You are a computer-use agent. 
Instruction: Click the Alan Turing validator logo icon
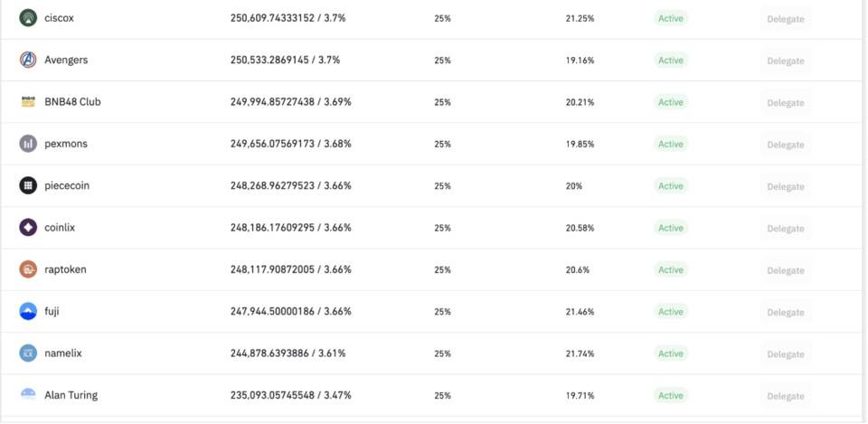coord(28,395)
